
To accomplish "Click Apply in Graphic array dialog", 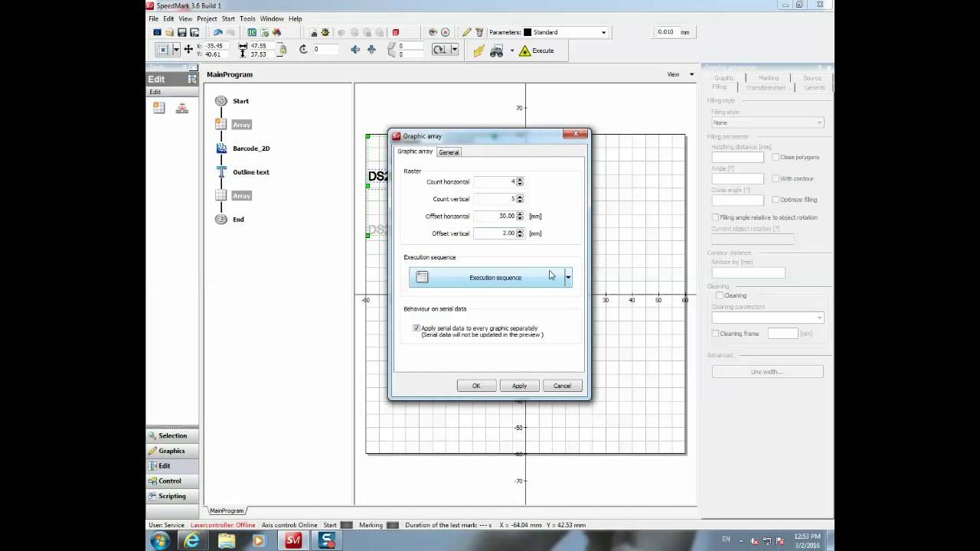I will coord(519,386).
